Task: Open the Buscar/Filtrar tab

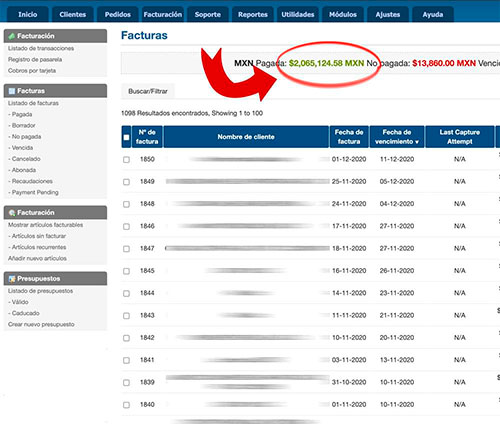Action: pyautogui.click(x=148, y=91)
